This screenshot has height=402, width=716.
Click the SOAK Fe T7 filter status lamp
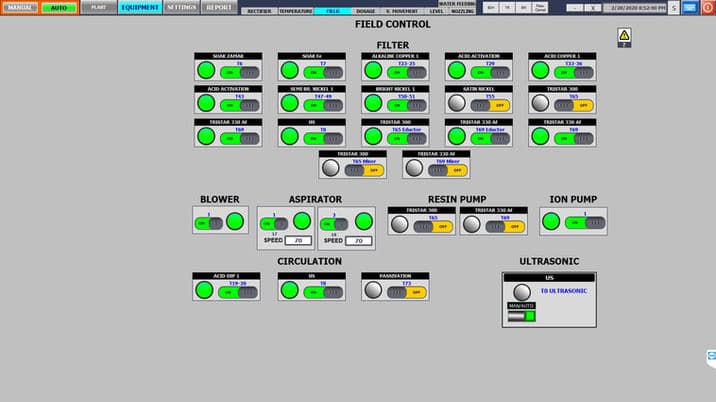coord(290,70)
